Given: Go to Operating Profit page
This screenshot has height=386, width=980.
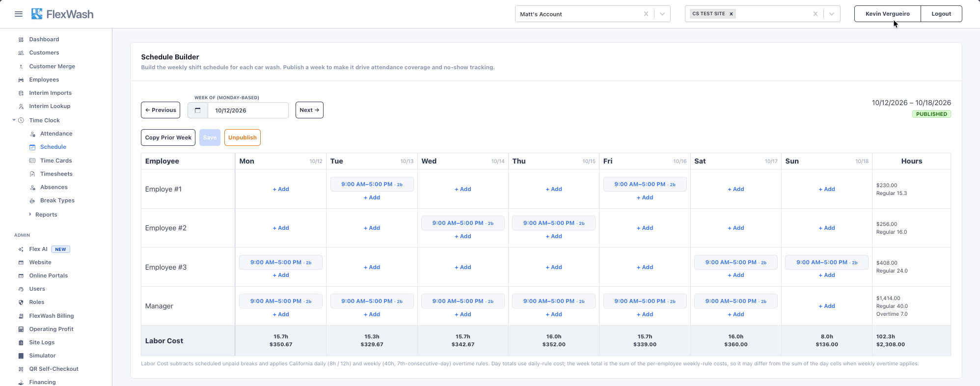Looking at the screenshot, I should tap(51, 329).
